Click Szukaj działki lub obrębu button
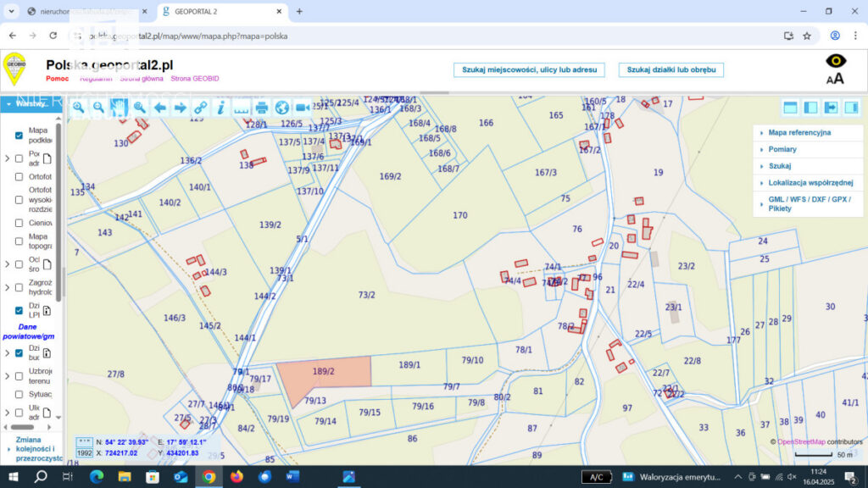The height and width of the screenshot is (488, 868). tap(670, 69)
